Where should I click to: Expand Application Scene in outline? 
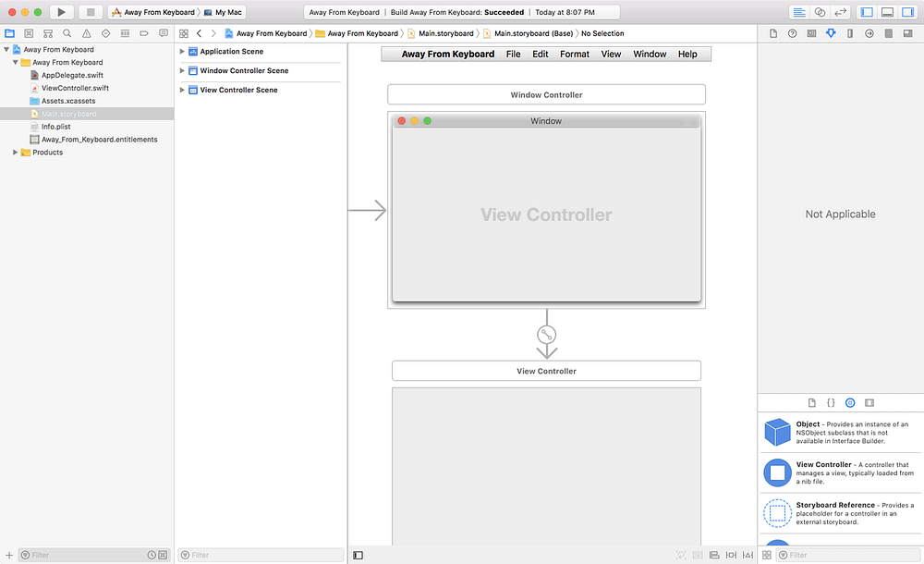(x=182, y=52)
